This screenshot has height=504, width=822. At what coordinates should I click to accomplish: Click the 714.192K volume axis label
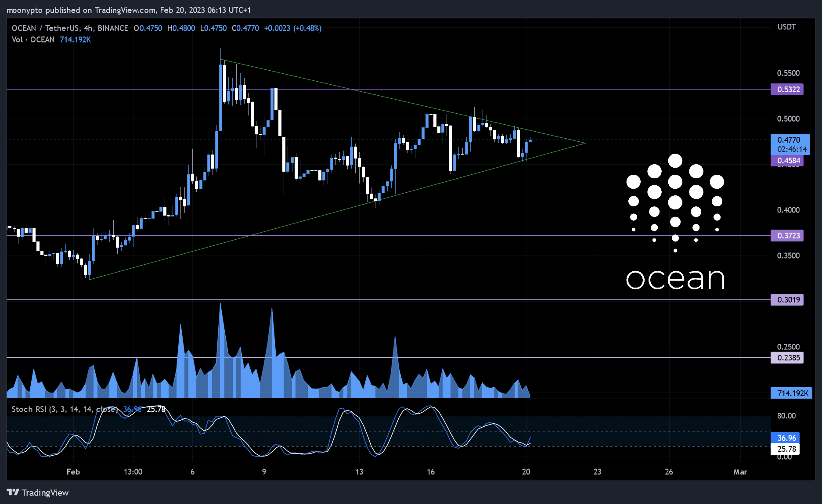click(792, 393)
